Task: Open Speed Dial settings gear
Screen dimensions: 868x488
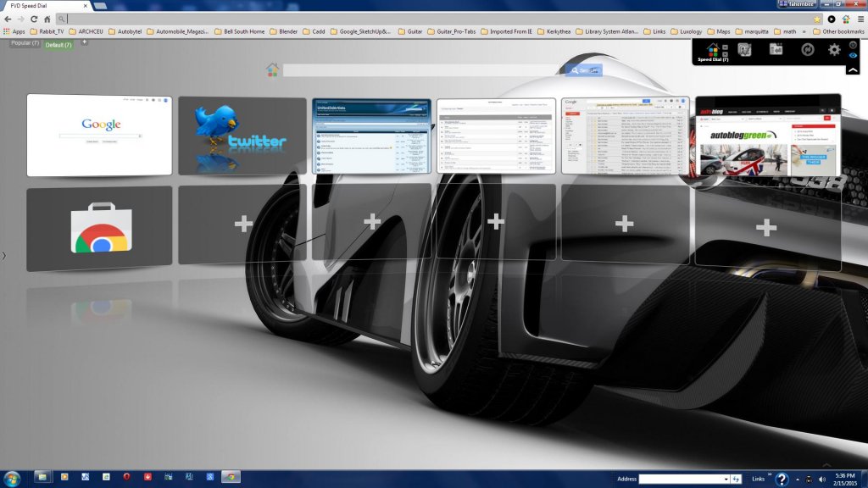Action: 834,50
